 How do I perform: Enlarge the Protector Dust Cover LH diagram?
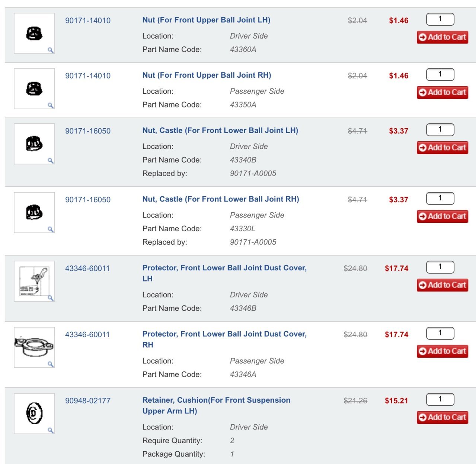pyautogui.click(x=51, y=298)
